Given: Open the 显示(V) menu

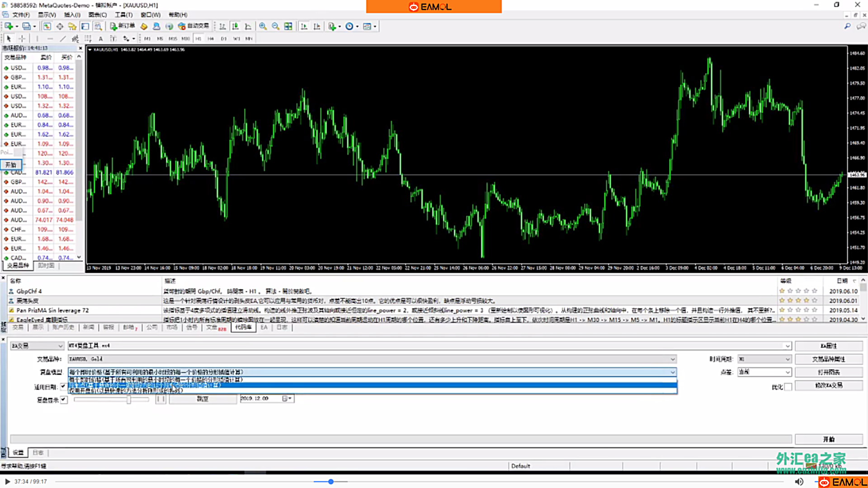Looking at the screenshot, I should 47,15.
